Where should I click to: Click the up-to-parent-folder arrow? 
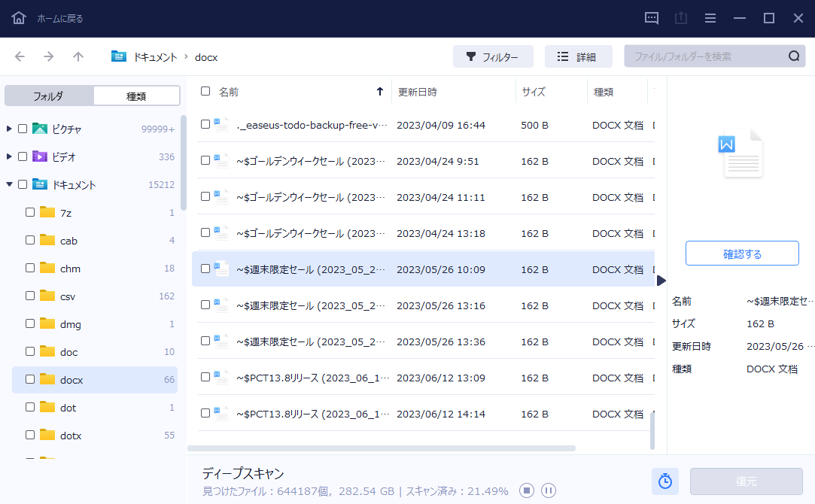(x=78, y=56)
